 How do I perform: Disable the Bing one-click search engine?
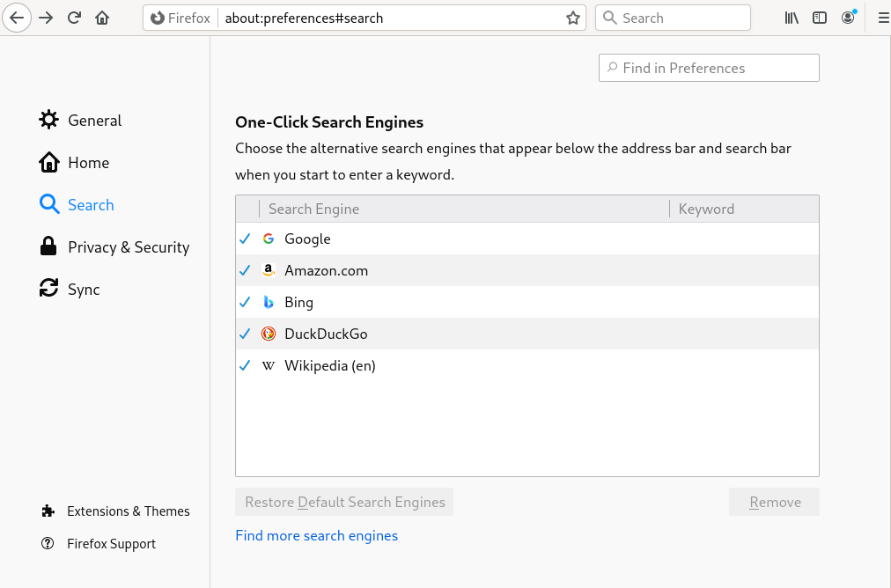tap(245, 303)
